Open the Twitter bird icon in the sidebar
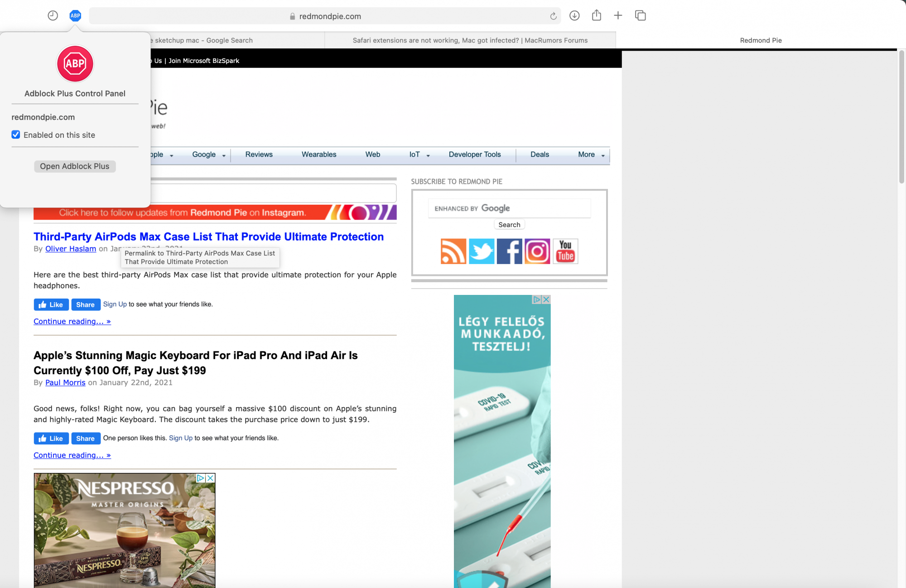 tap(481, 251)
